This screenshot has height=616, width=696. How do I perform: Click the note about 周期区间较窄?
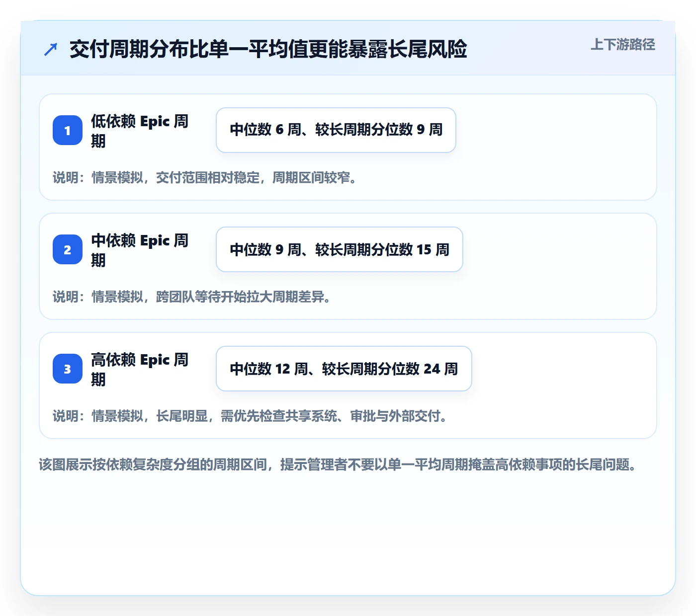(x=205, y=177)
